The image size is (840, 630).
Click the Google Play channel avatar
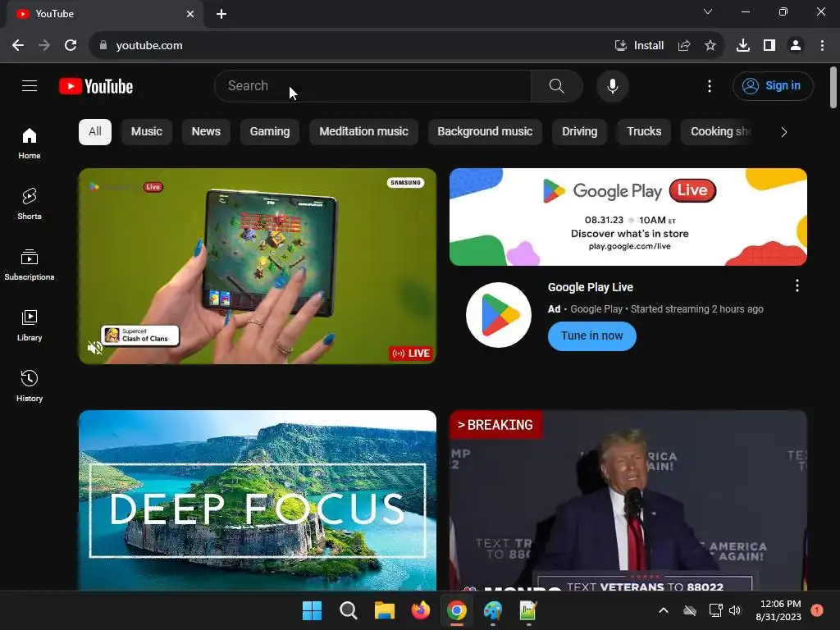pyautogui.click(x=498, y=315)
